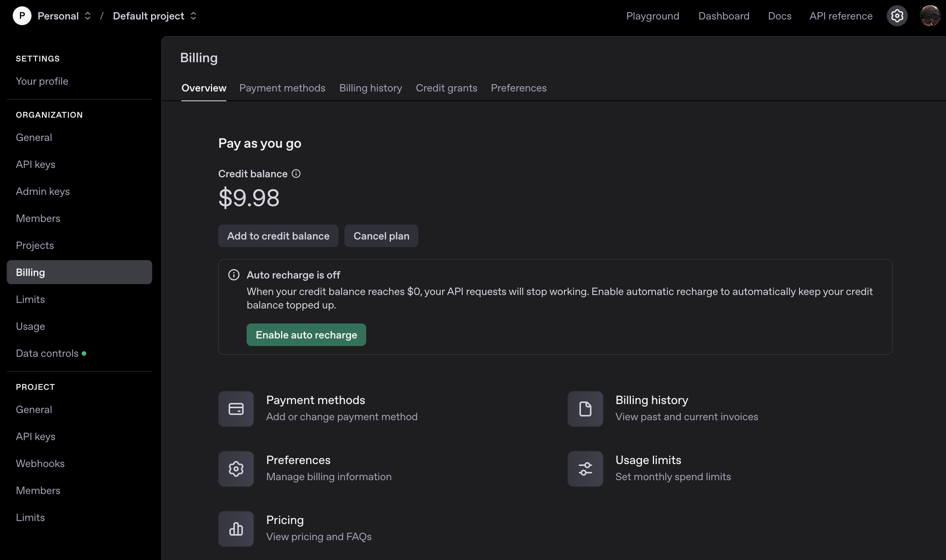Open the Billing history tab
This screenshot has width=946, height=560.
click(x=370, y=88)
